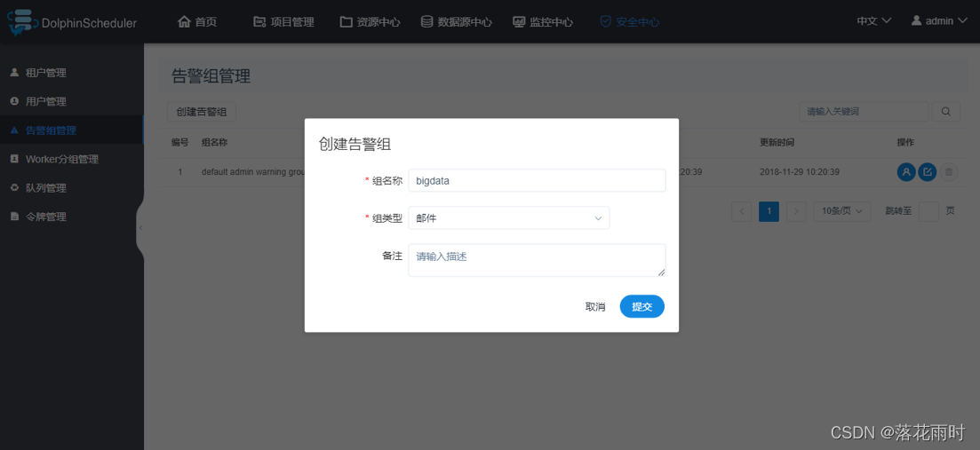Click the 创建告警组 button

click(202, 112)
